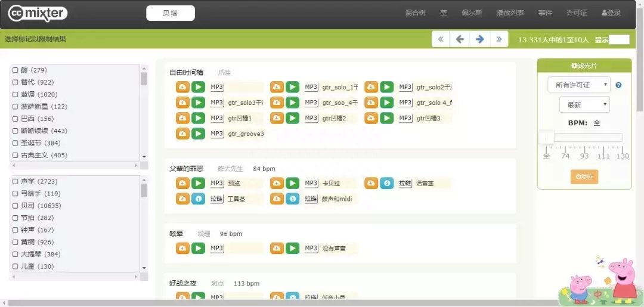
Task: Open the 好战之夜 upload title
Action: point(183,283)
